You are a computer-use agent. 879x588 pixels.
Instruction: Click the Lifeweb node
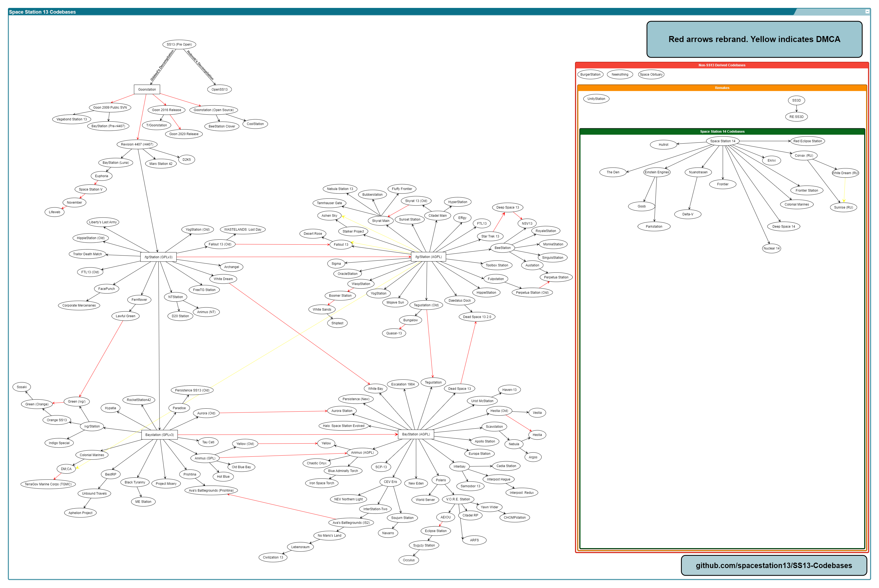click(x=54, y=212)
